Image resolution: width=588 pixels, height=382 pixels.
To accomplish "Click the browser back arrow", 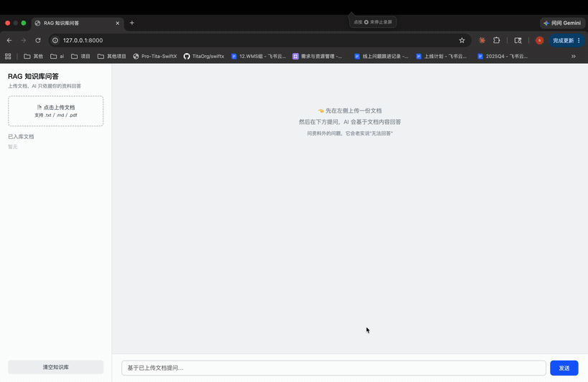I will coord(9,40).
